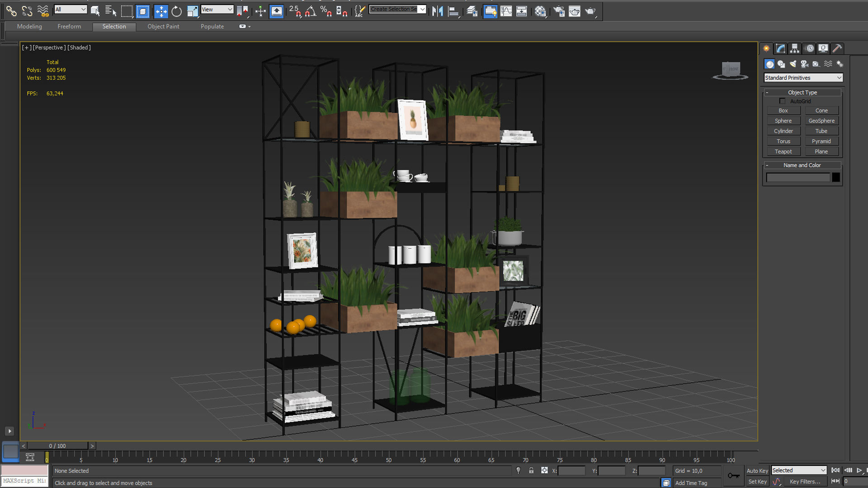Click the Use Pivot Point Center icon
Viewport: 868px width, 488px height.
pos(243,11)
